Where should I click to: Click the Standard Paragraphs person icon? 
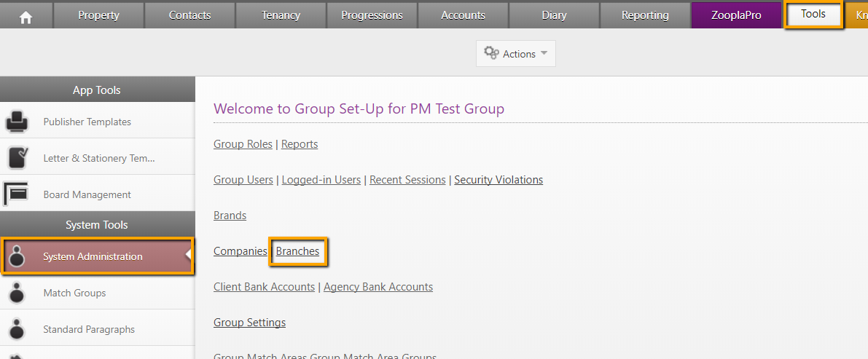click(17, 329)
